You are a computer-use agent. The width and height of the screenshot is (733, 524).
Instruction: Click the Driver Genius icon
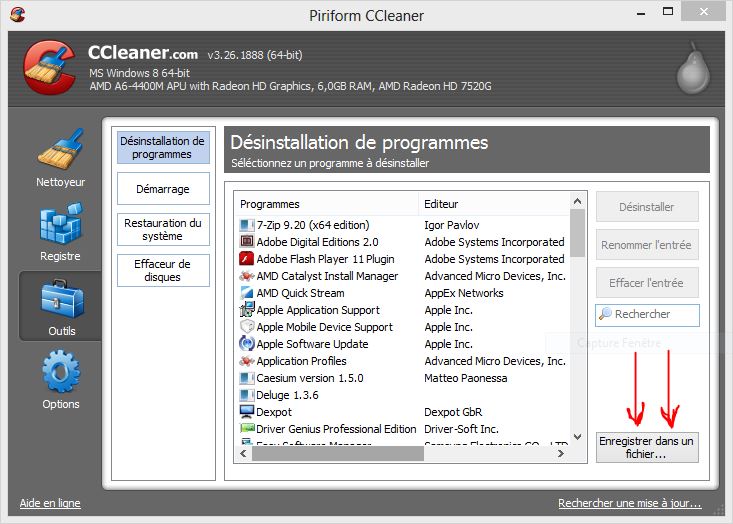coord(246,429)
